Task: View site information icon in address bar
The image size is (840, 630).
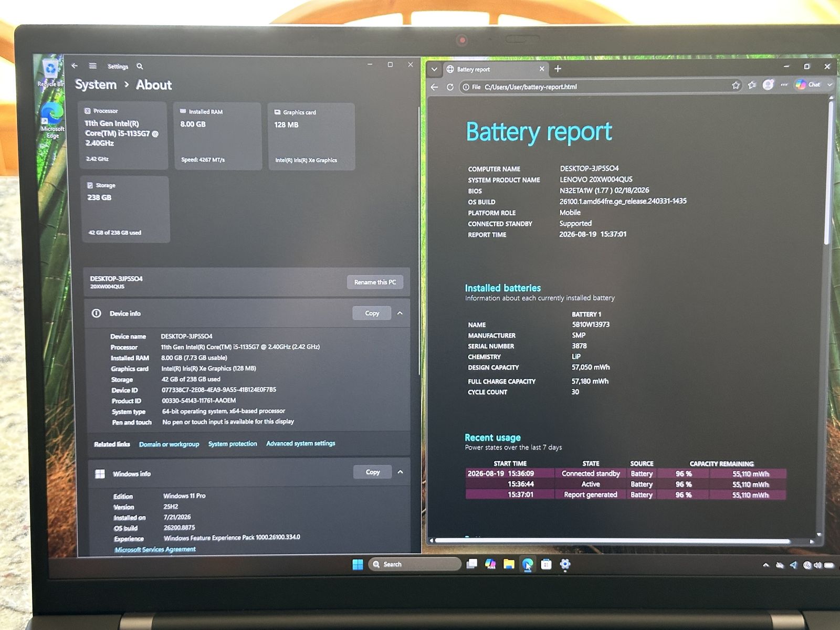Action: tap(466, 87)
